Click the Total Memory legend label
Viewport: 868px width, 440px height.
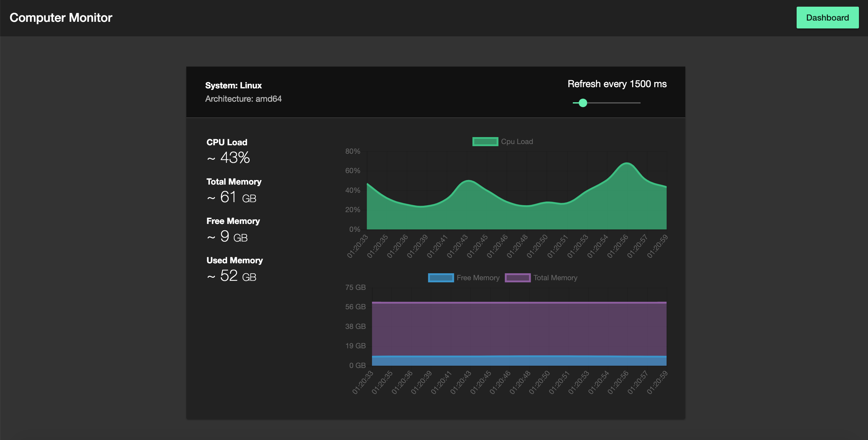(555, 278)
